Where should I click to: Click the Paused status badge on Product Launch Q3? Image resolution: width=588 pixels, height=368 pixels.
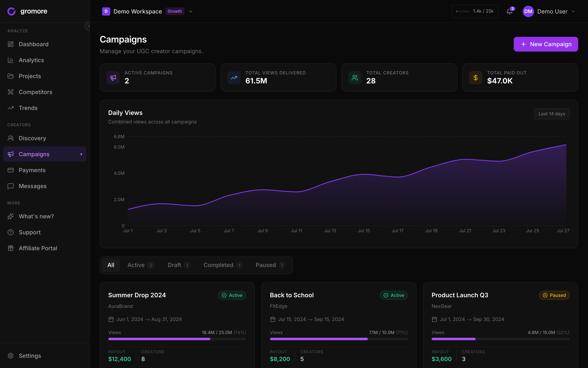tap(554, 295)
